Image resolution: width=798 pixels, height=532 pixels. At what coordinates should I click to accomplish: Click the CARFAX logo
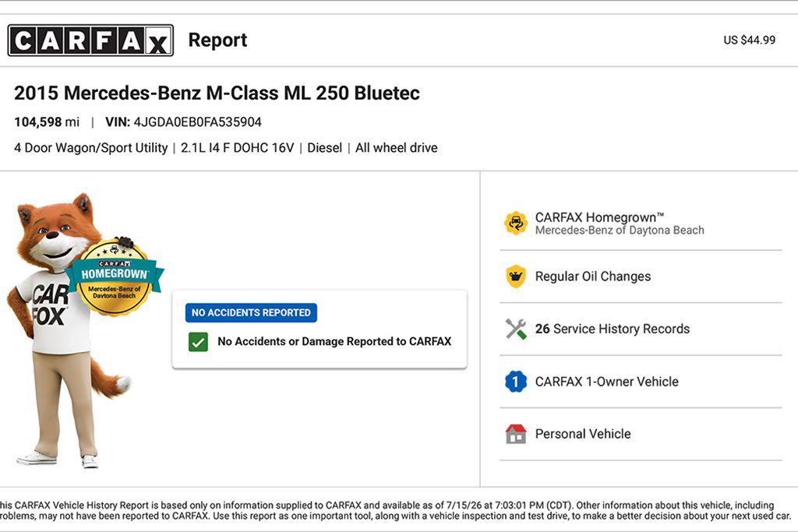tap(90, 41)
